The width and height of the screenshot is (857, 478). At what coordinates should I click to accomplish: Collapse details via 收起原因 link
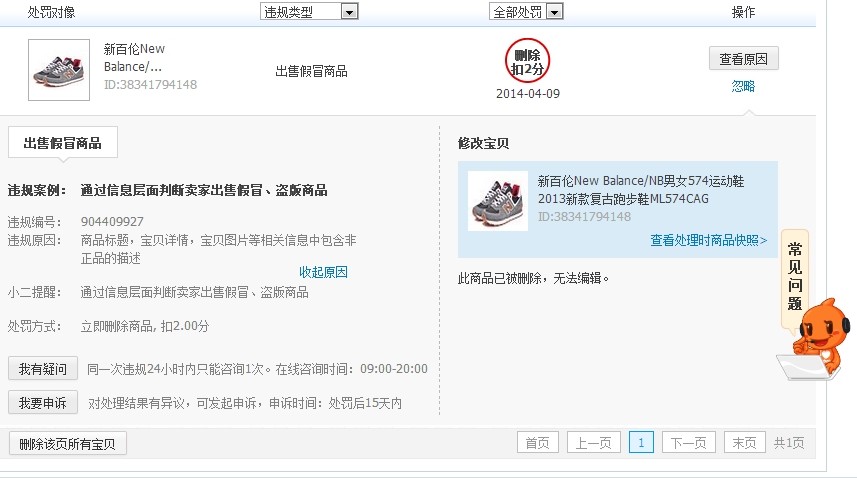coord(323,272)
